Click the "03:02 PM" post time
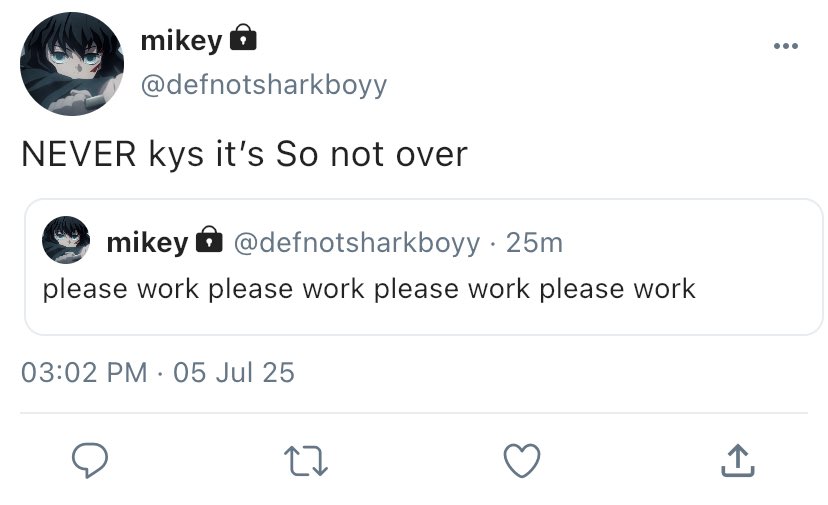The height and width of the screenshot is (505, 828). coord(84,373)
